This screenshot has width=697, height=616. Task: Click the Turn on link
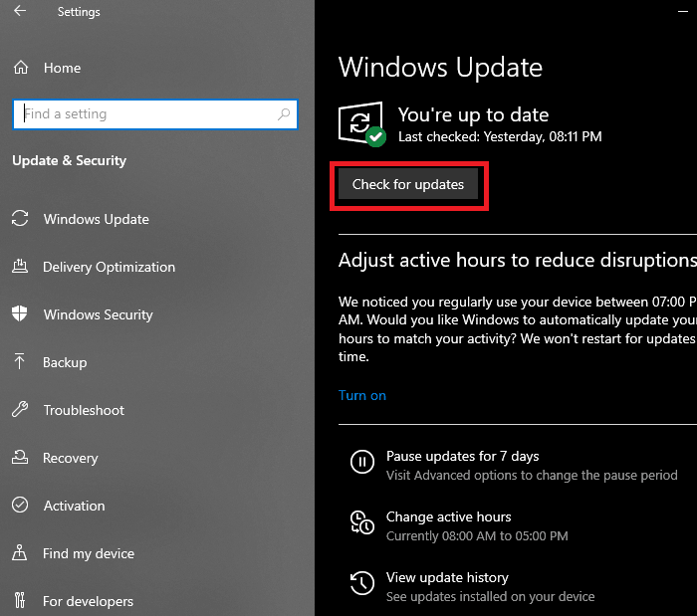tap(362, 395)
